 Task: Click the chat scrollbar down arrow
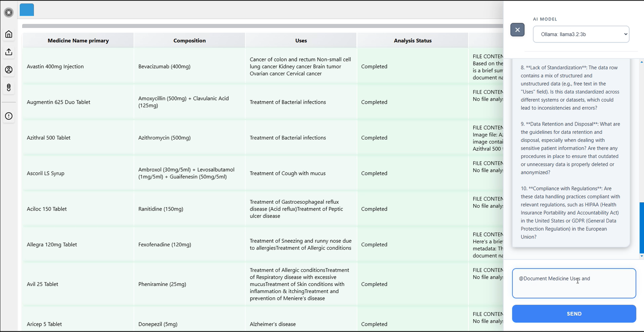[642, 256]
